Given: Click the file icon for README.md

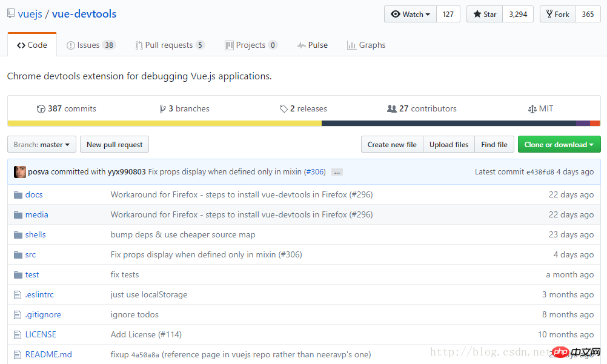Looking at the screenshot, I should coord(18,355).
